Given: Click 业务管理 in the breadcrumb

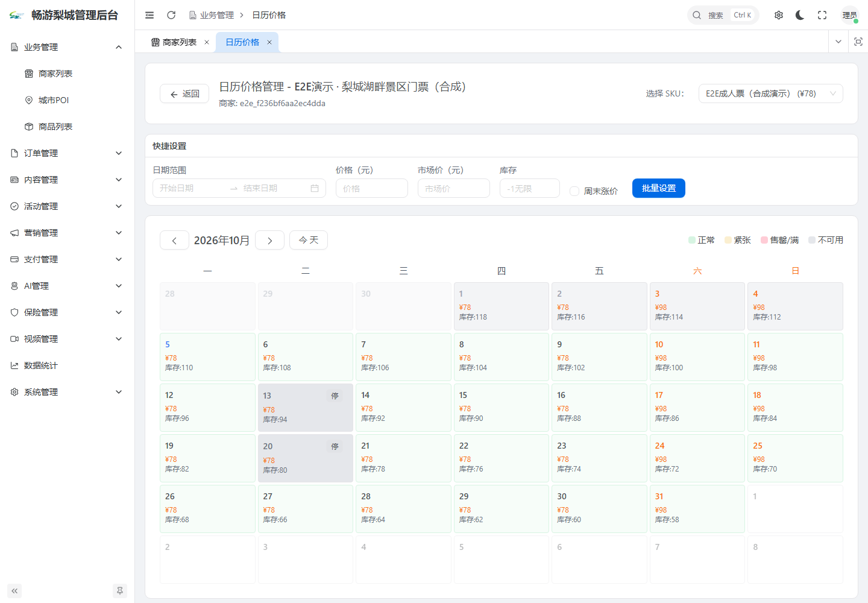Looking at the screenshot, I should [212, 15].
